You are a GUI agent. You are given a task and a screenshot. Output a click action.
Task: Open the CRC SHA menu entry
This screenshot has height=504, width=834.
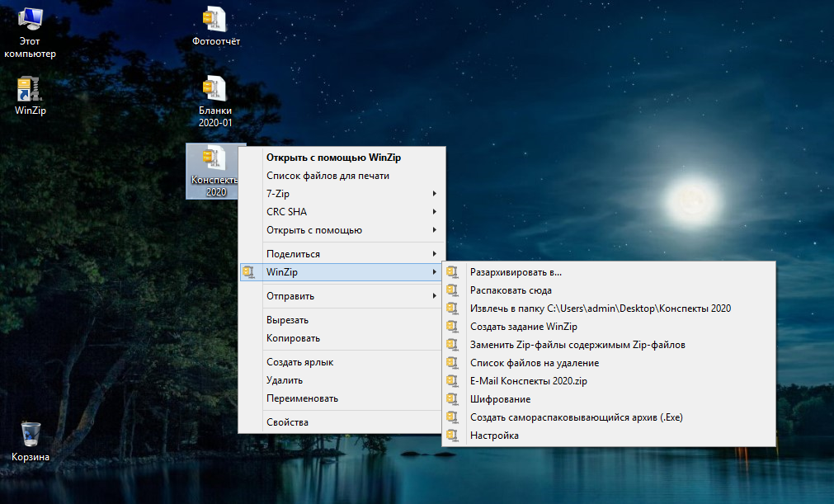click(x=341, y=212)
